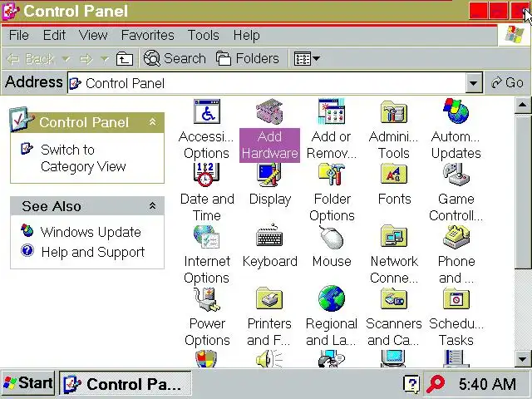Open Scanners and Cameras folder
Screen dimensions: 532x399
(393, 318)
